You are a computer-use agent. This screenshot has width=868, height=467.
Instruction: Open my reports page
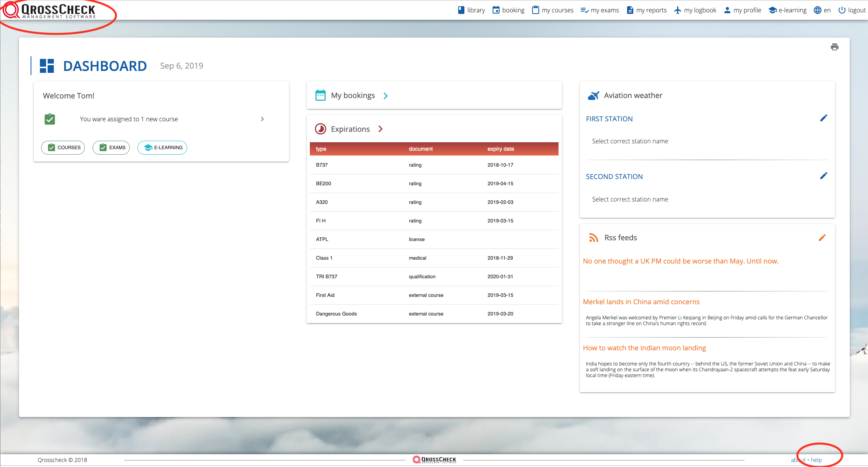click(x=646, y=10)
